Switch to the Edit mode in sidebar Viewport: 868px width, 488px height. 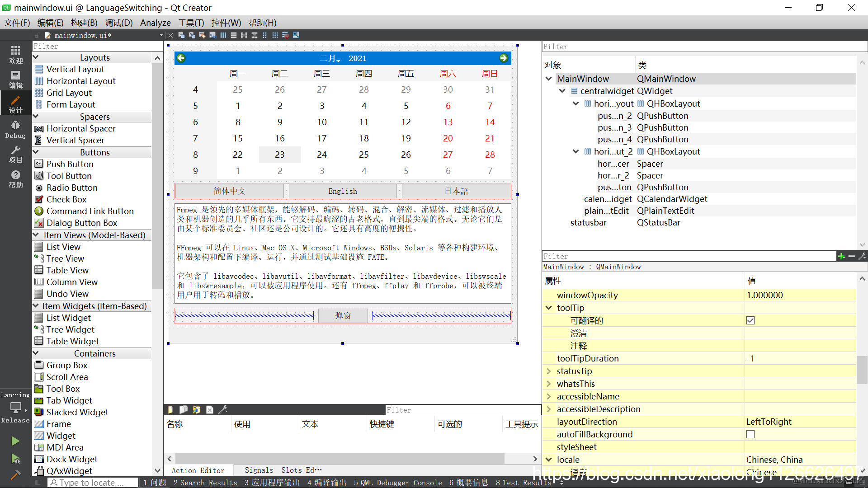pyautogui.click(x=15, y=80)
